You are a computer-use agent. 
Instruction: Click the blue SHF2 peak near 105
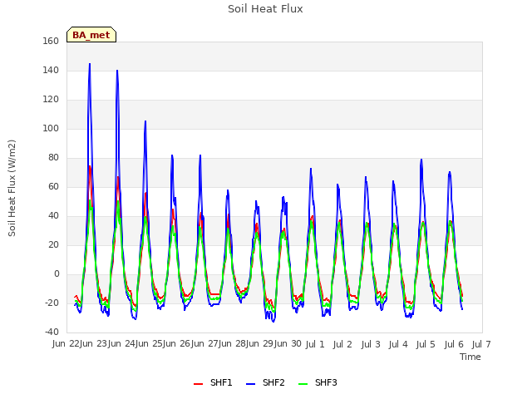coord(145,121)
